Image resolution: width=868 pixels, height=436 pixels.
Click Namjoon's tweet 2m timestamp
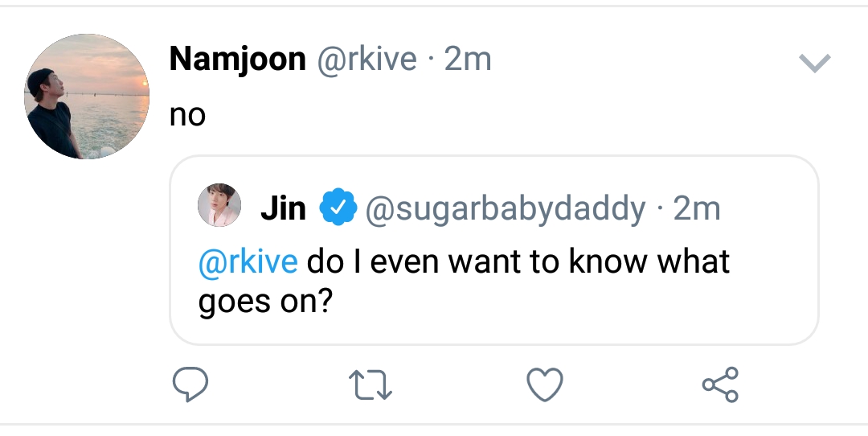467,60
